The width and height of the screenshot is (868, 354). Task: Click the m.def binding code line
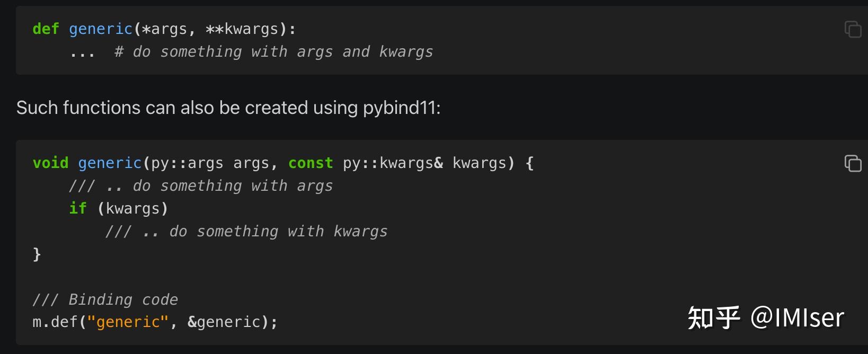[154, 321]
